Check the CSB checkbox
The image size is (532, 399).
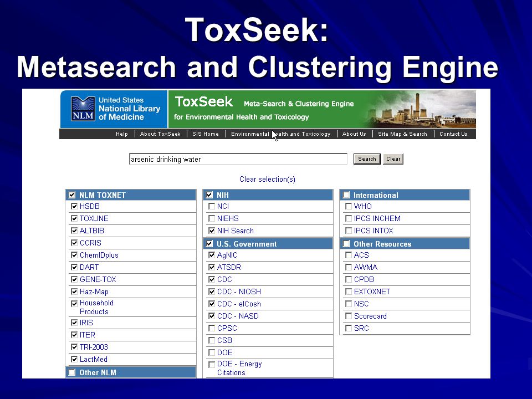212,341
